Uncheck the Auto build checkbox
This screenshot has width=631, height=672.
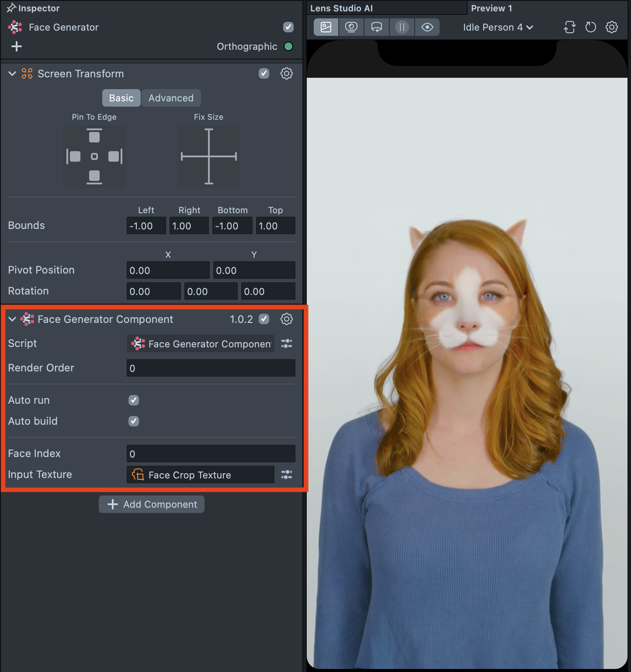point(134,421)
